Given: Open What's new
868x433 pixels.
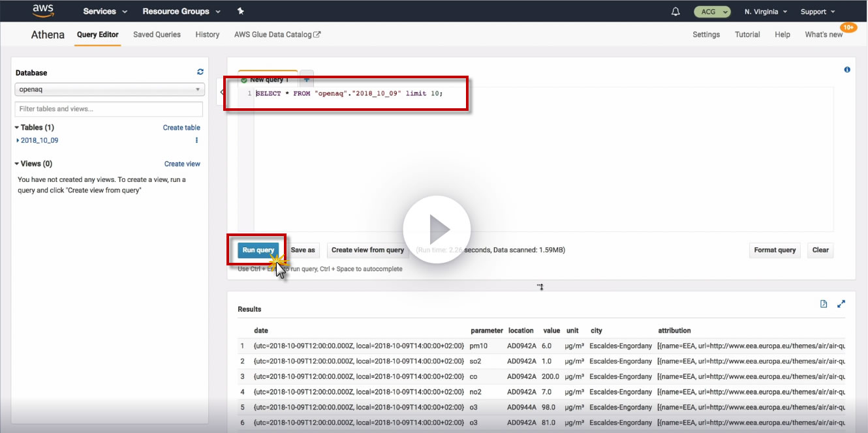Looking at the screenshot, I should [x=824, y=35].
